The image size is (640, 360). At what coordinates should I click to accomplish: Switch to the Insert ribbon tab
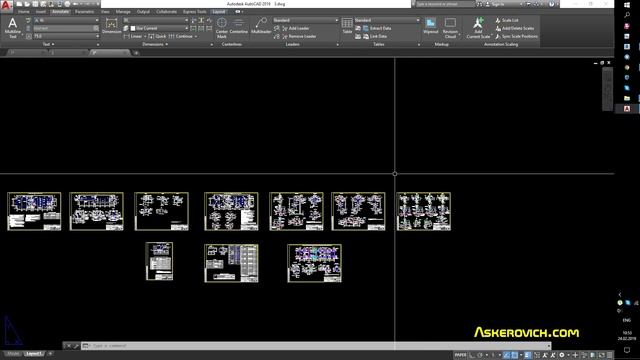click(x=41, y=12)
